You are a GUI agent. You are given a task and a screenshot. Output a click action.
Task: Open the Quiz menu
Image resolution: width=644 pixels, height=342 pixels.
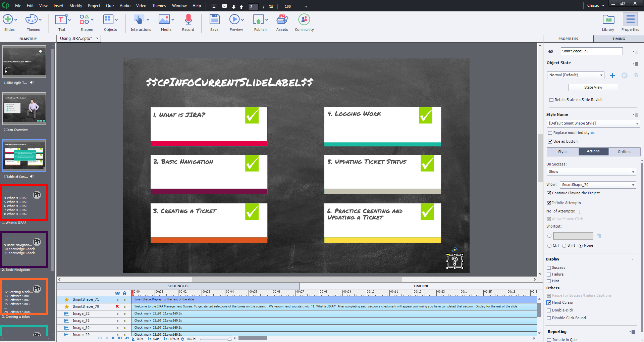[110, 6]
